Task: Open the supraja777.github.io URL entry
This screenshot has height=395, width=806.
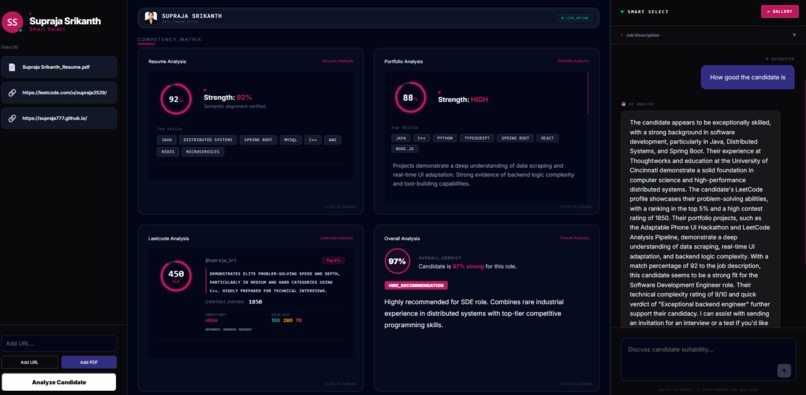Action: tap(59, 118)
